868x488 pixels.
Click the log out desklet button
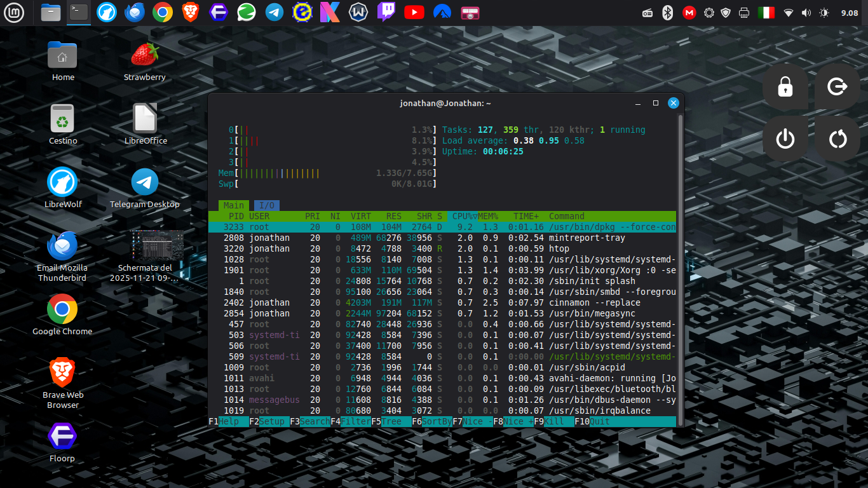pyautogui.click(x=837, y=86)
